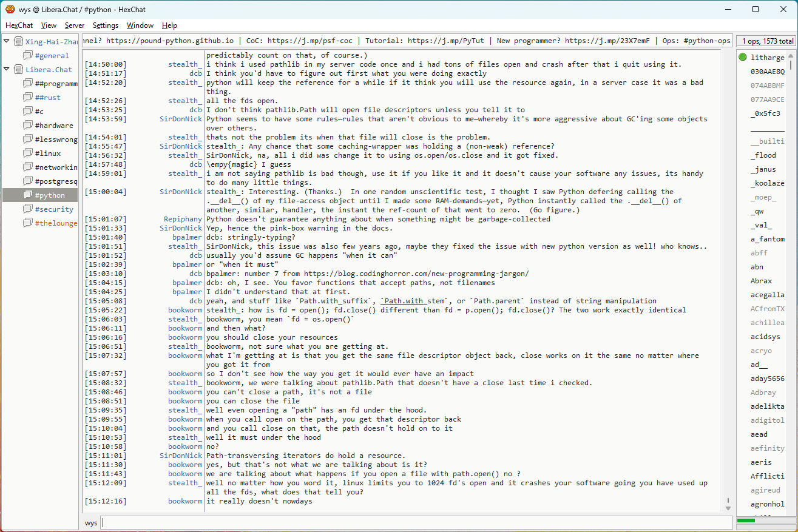Select user _janus in the user list
Screen dimensions: 798x532
[x=763, y=169]
